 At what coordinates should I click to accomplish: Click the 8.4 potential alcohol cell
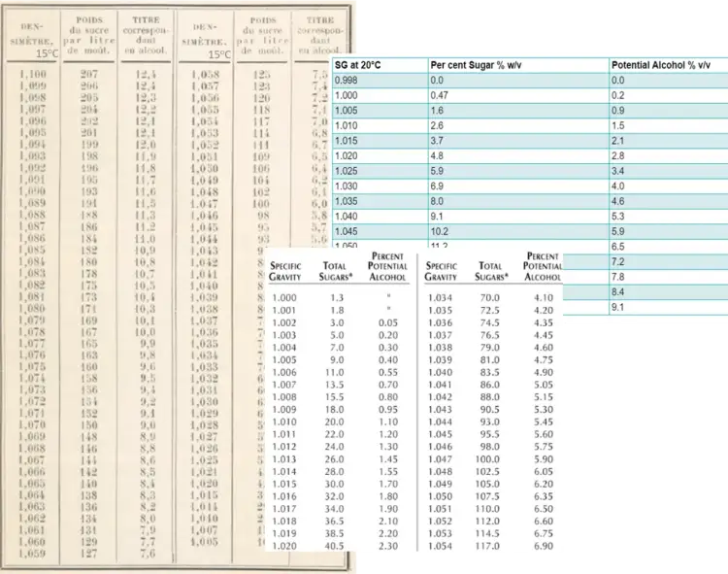(x=619, y=291)
